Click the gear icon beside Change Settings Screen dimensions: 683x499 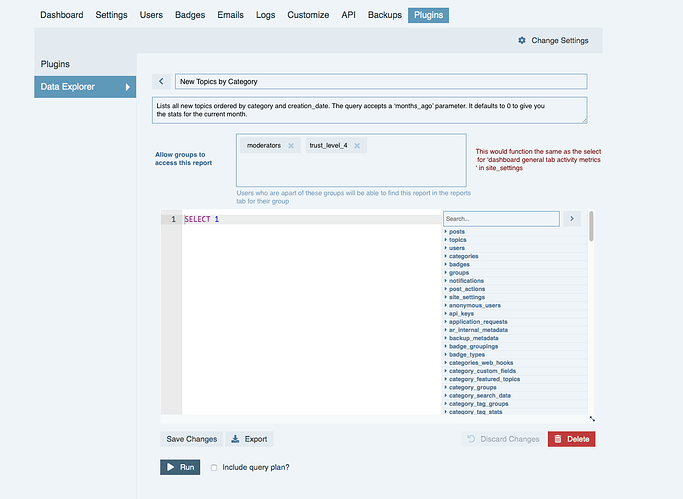(x=522, y=40)
